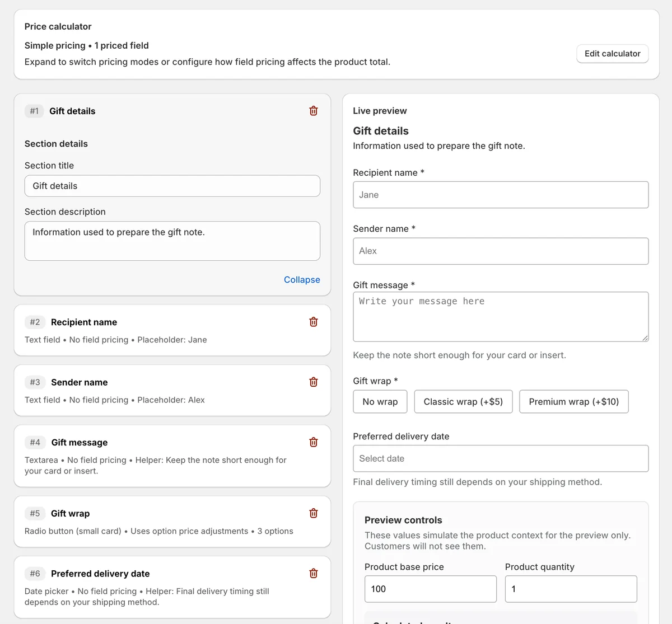Delete the Preferred delivery date field
Viewport: 672px width, 624px height.
[314, 573]
